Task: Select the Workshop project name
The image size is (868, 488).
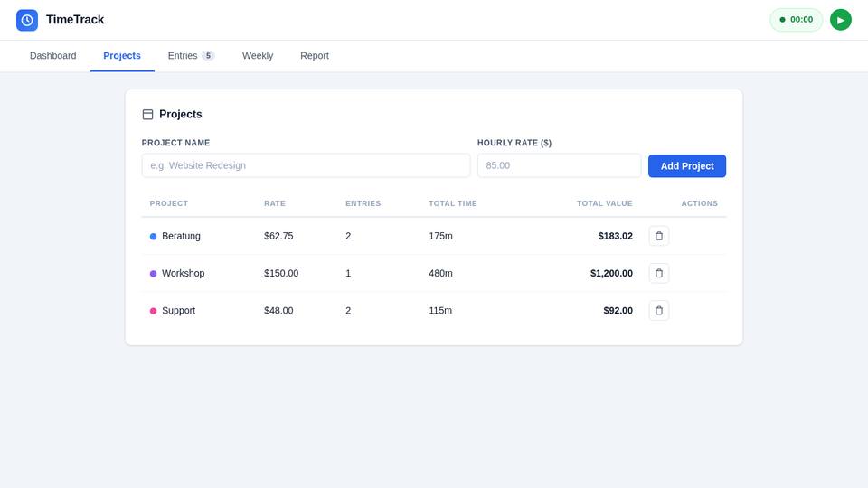Action: 184,273
